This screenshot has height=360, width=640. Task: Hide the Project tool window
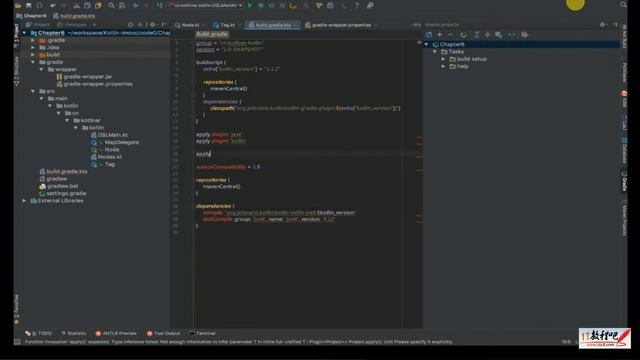coord(163,25)
